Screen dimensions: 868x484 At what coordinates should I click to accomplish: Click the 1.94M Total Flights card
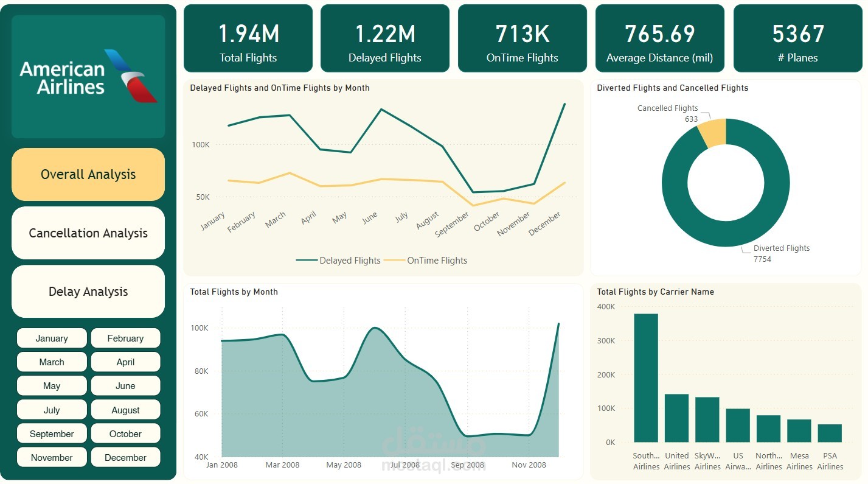[x=248, y=38]
